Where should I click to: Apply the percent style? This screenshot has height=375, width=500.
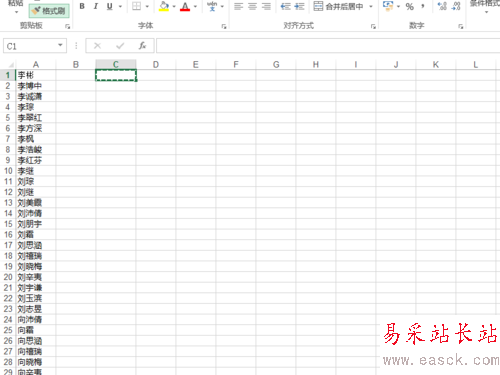[410, 6]
